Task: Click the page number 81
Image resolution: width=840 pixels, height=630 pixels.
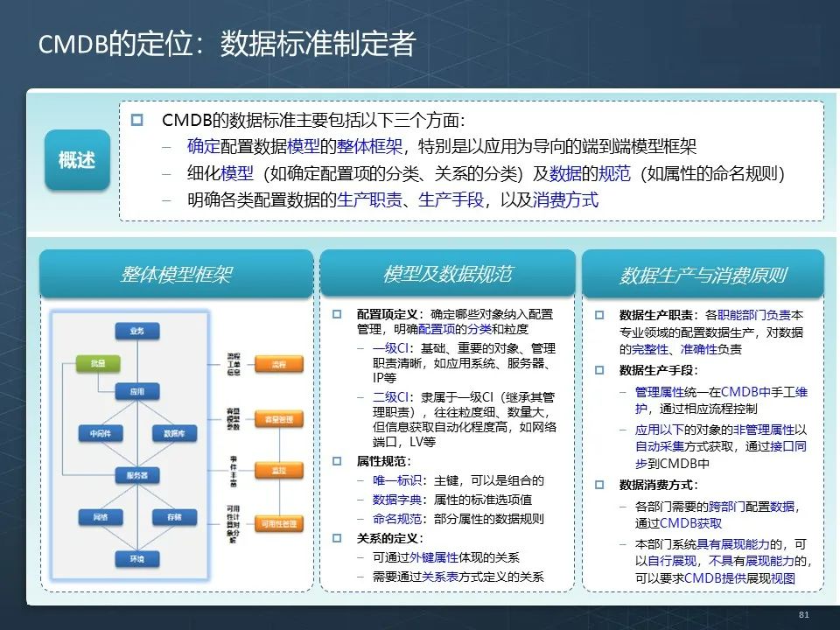Action: 803,614
